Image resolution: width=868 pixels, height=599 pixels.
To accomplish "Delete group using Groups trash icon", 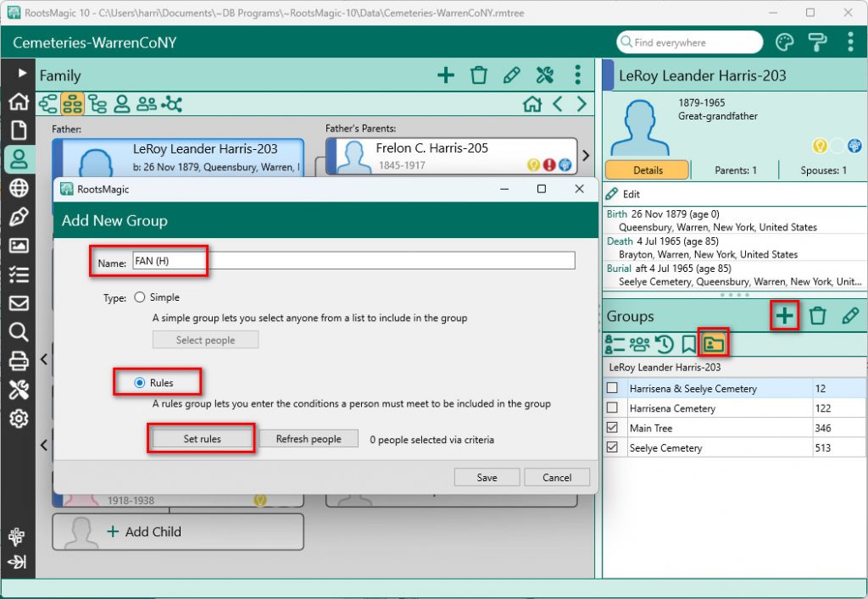I will point(818,316).
